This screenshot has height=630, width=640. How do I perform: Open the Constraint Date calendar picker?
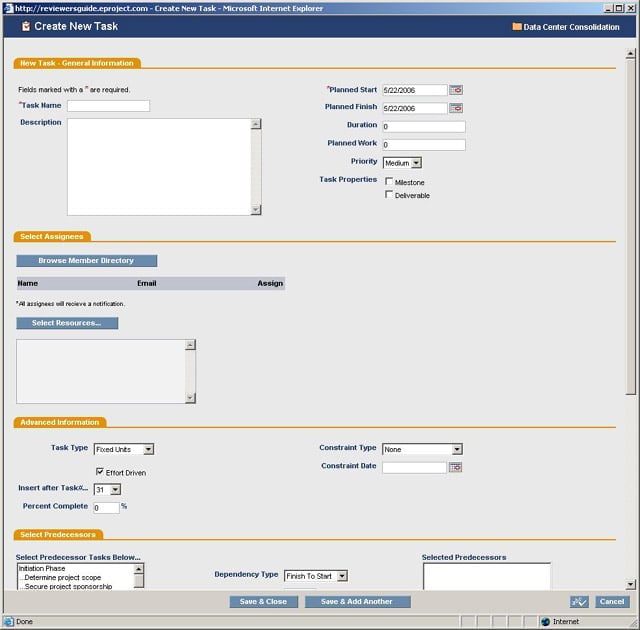pyautogui.click(x=455, y=467)
